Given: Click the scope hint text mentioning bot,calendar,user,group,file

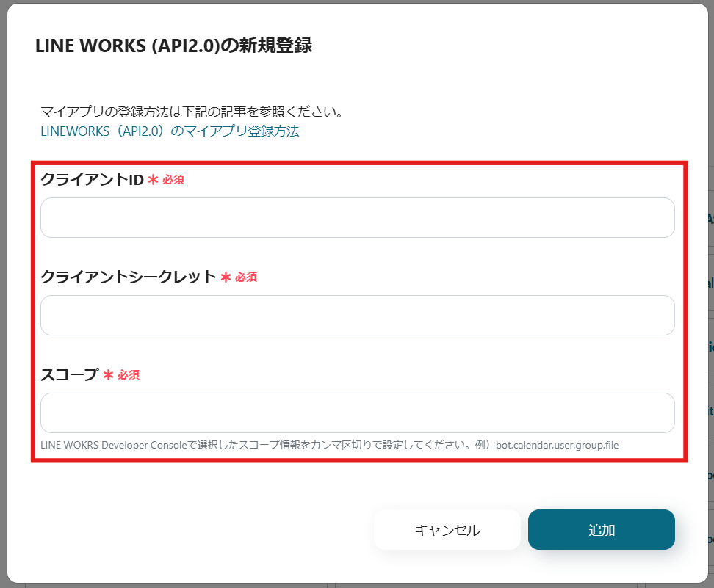Looking at the screenshot, I should click(330, 445).
